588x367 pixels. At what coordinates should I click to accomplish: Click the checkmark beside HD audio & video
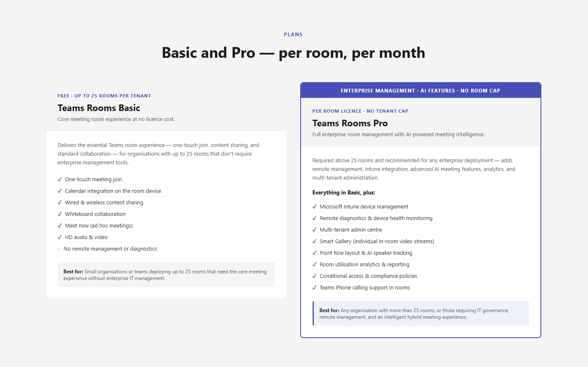click(x=60, y=237)
